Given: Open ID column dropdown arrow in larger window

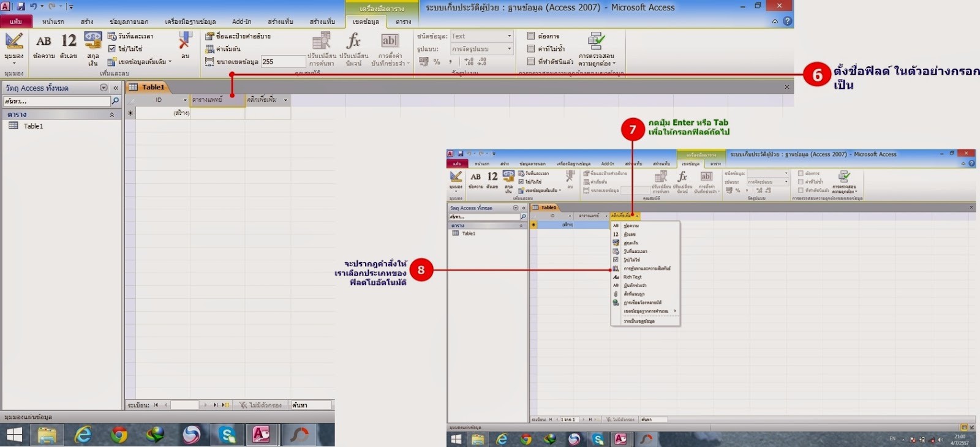Looking at the screenshot, I should click(185, 100).
